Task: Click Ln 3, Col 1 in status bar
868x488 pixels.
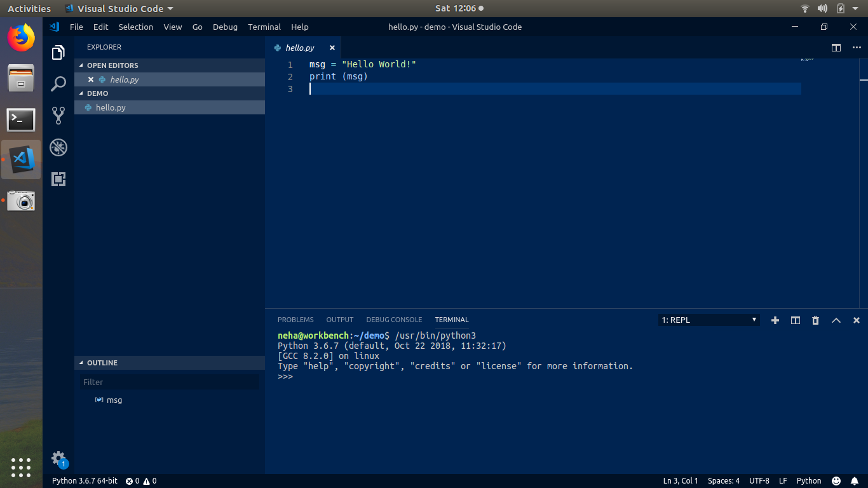Action: (x=681, y=481)
